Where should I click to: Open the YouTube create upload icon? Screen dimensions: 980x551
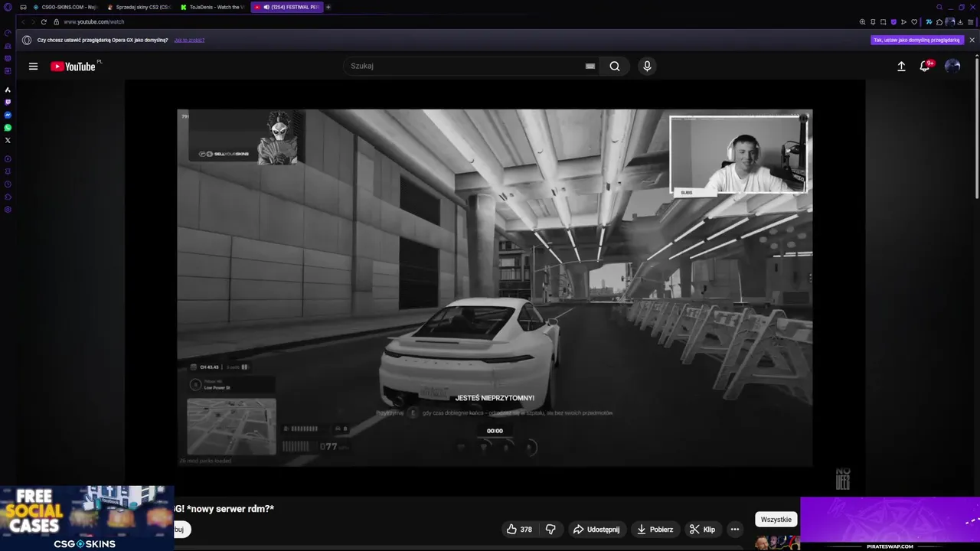901,67
